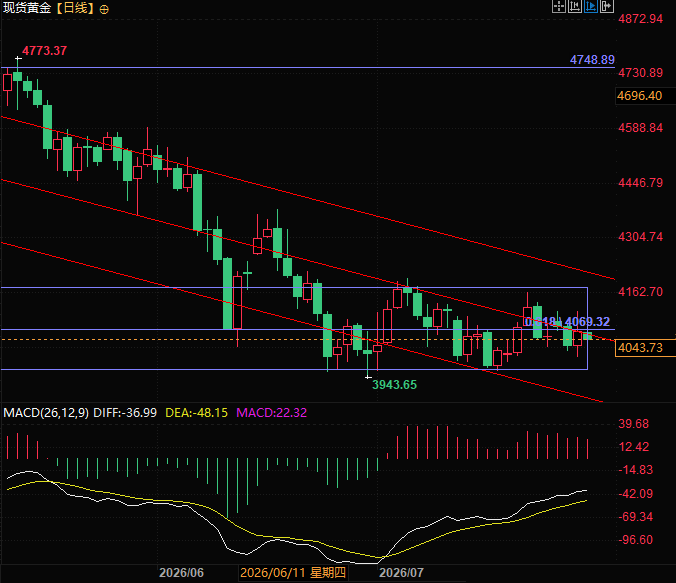Click the 现货黄金 chart title
676x583 pixels.
[x=27, y=8]
